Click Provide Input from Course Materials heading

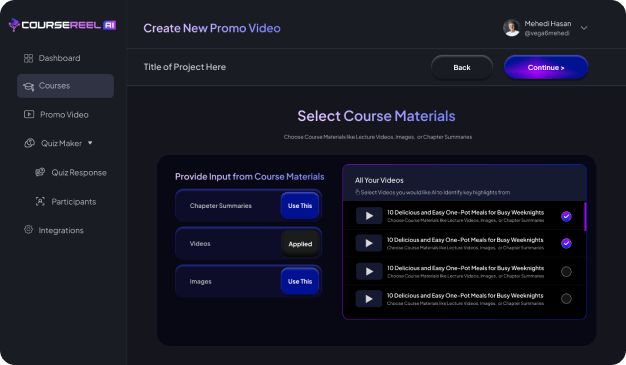click(250, 177)
